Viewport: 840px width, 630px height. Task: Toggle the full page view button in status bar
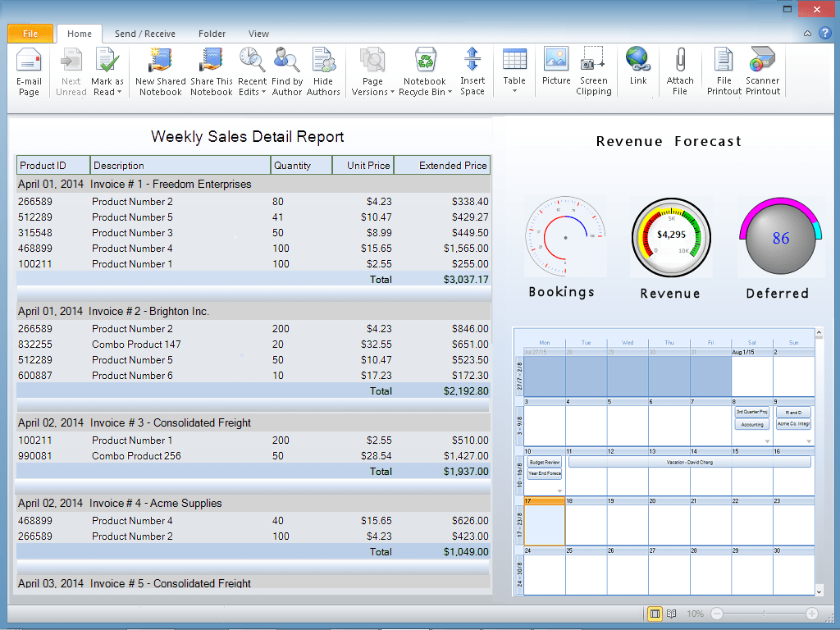tap(655, 614)
